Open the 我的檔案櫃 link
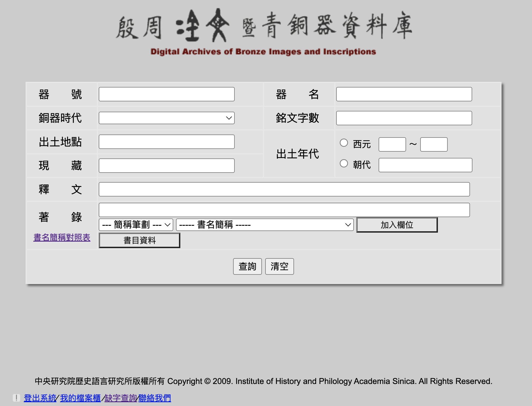The width and height of the screenshot is (532, 406). click(x=80, y=398)
